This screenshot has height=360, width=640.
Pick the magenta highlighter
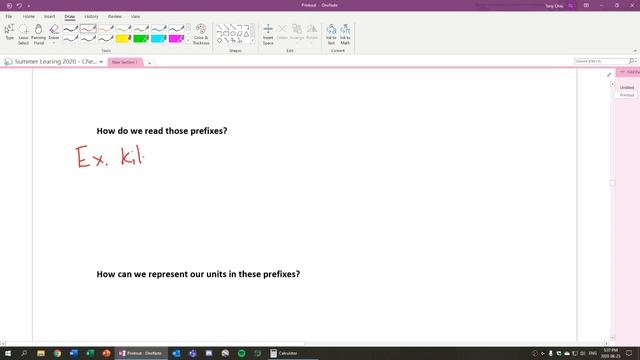pos(176,39)
